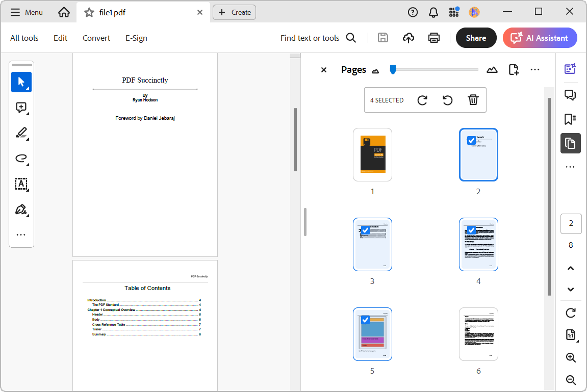Open more tools in the quick toolbar
587x392 pixels.
(x=21, y=235)
